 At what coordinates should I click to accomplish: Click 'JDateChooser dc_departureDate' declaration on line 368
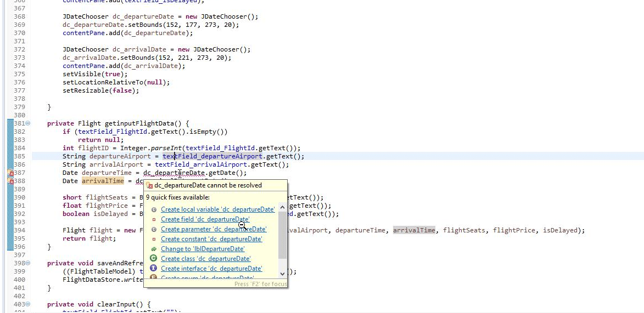pos(118,16)
